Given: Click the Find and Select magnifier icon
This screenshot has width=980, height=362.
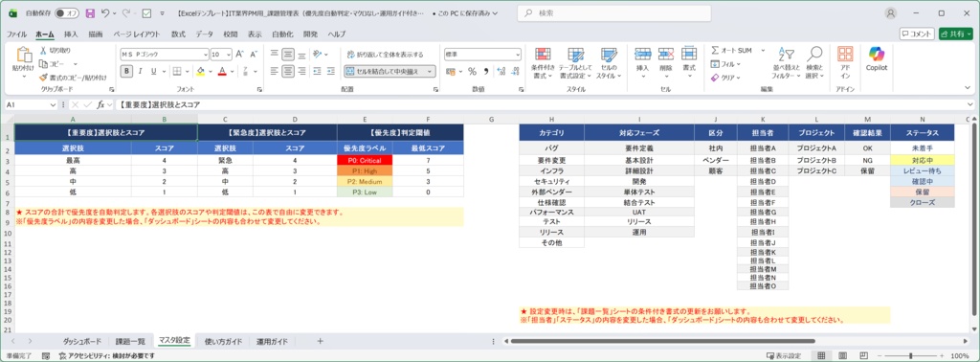Looking at the screenshot, I should (814, 55).
